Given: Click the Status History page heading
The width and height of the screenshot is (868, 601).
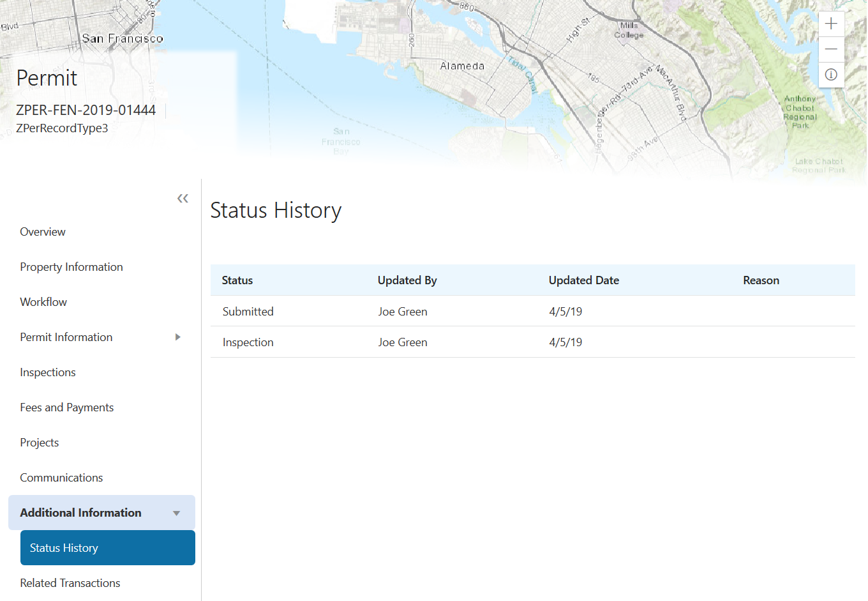Looking at the screenshot, I should (276, 210).
